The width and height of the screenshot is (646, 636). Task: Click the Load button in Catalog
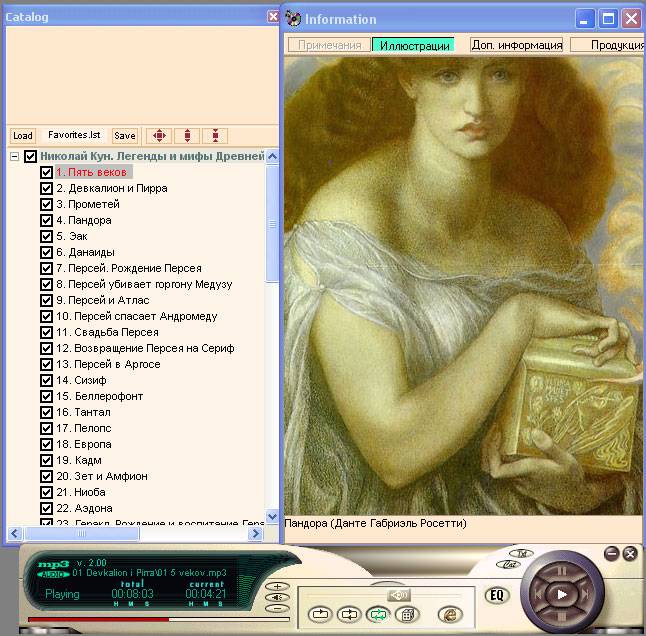click(23, 136)
